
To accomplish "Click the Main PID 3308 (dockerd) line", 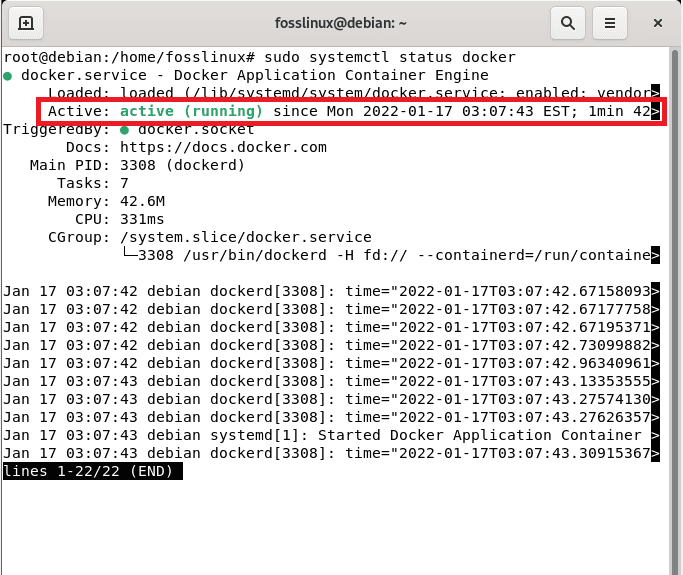I will (137, 166).
